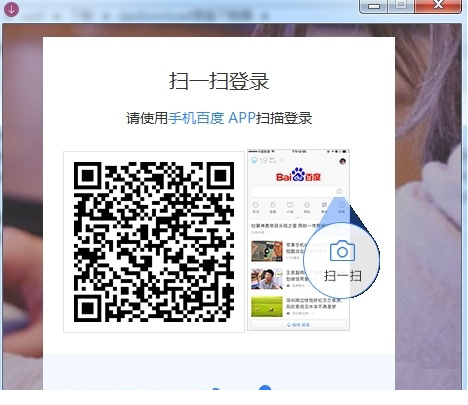Click the 扫一扫登录 heading text
Image resolution: width=468 pixels, height=405 pixels.
219,81
